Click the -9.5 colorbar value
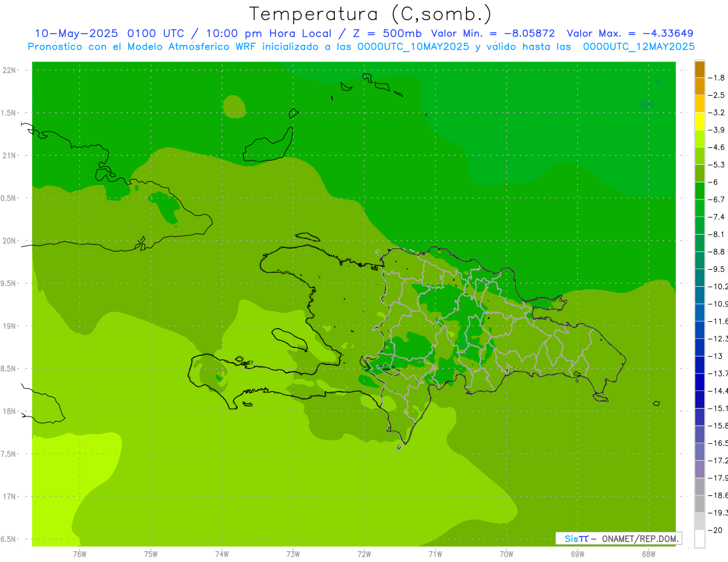Viewport: 728px width, 562px height. pos(716,269)
